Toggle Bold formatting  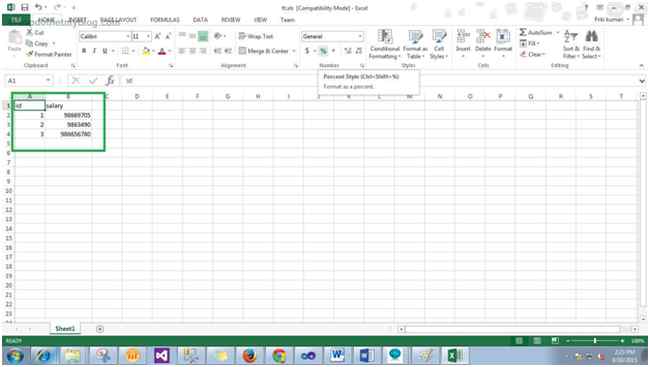point(84,51)
